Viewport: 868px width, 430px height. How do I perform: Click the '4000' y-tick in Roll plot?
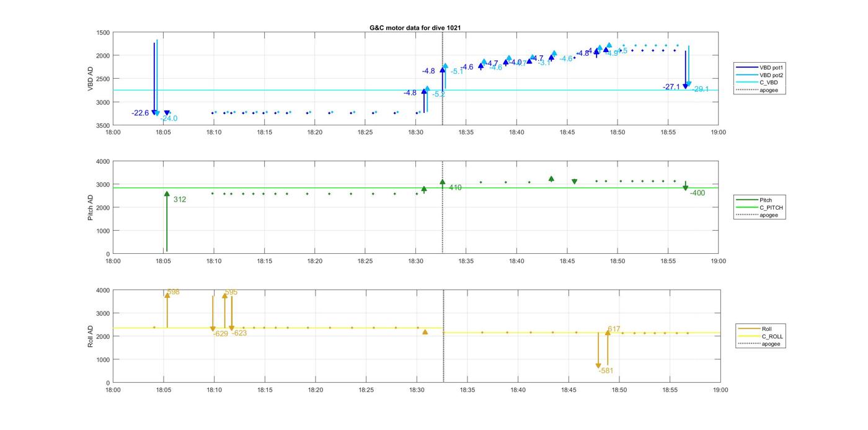(x=103, y=290)
